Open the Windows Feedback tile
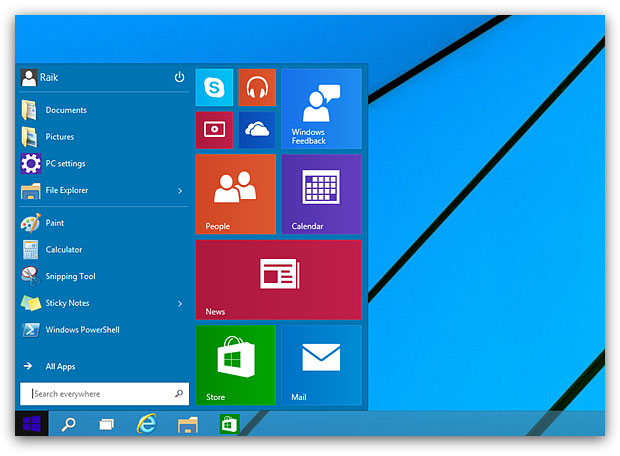Screen dimensions: 620x456 click(321, 109)
